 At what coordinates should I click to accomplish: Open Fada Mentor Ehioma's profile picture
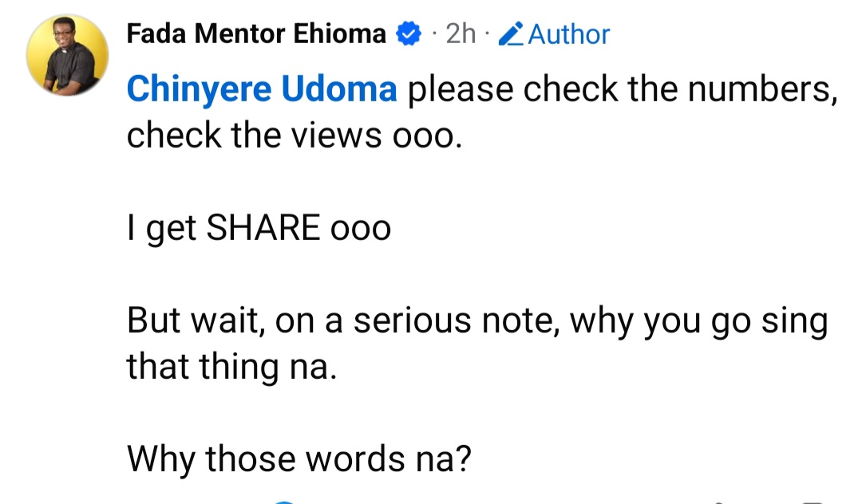click(x=67, y=55)
